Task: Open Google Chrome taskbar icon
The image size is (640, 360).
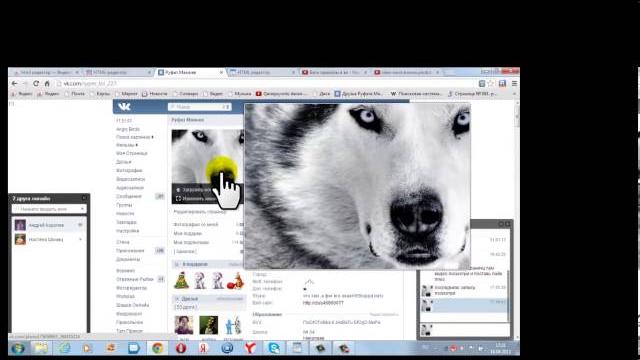Action: click(158, 348)
